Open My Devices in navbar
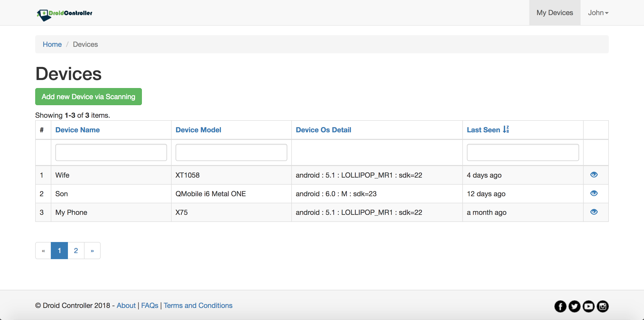This screenshot has width=644, height=320. (x=555, y=13)
